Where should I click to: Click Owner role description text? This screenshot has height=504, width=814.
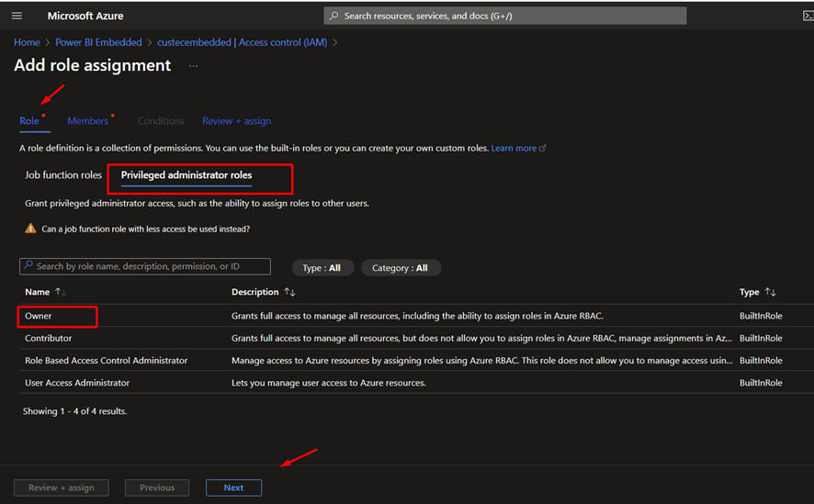(x=417, y=316)
